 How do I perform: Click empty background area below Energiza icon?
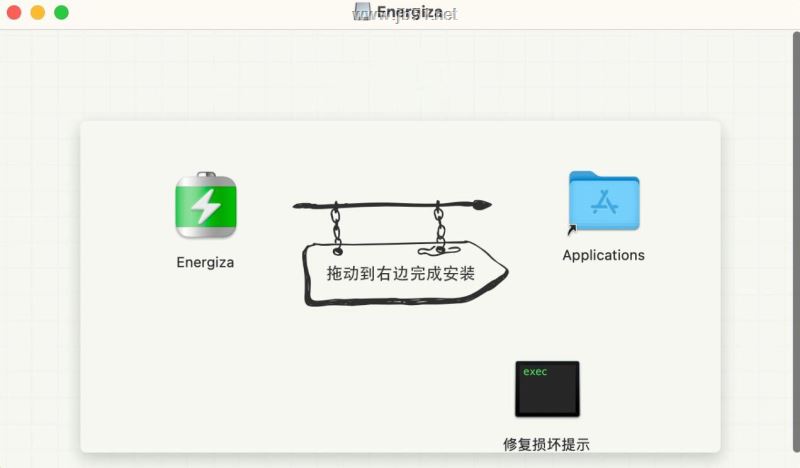coord(205,357)
